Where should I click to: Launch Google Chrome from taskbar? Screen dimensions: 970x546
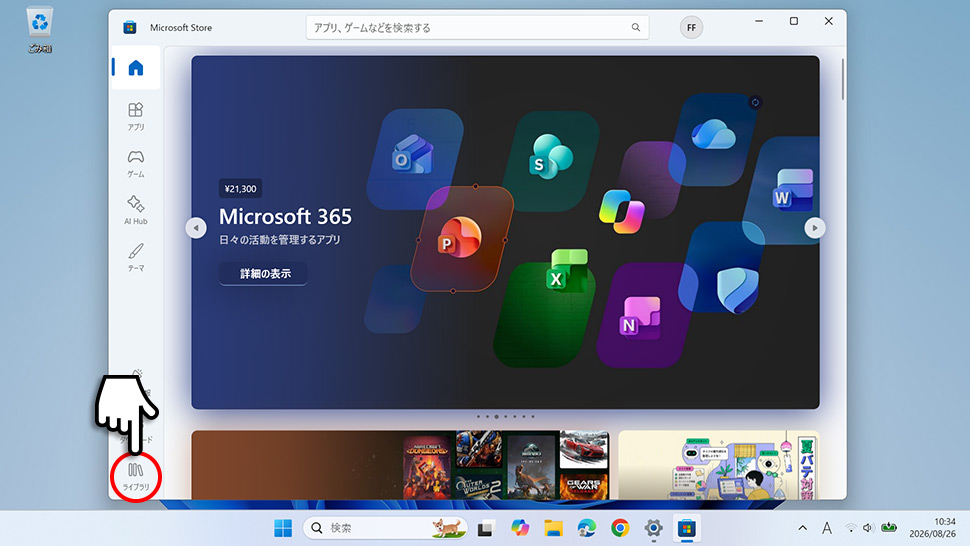620,528
